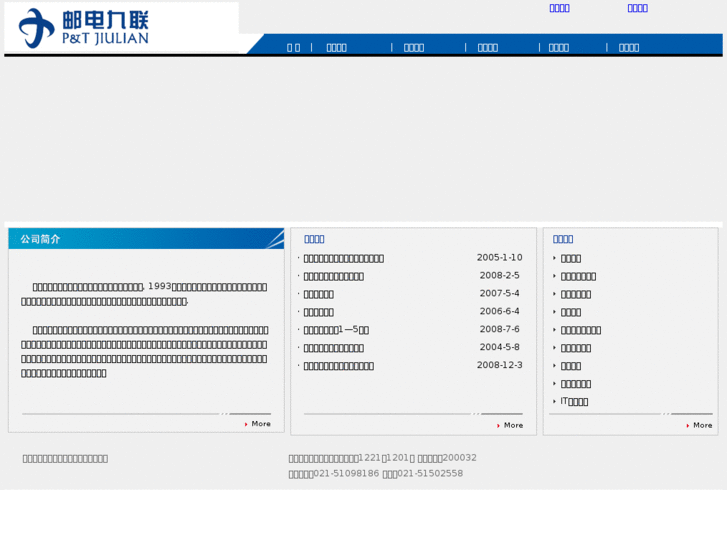Click the date text 2008-12-3

point(499,365)
